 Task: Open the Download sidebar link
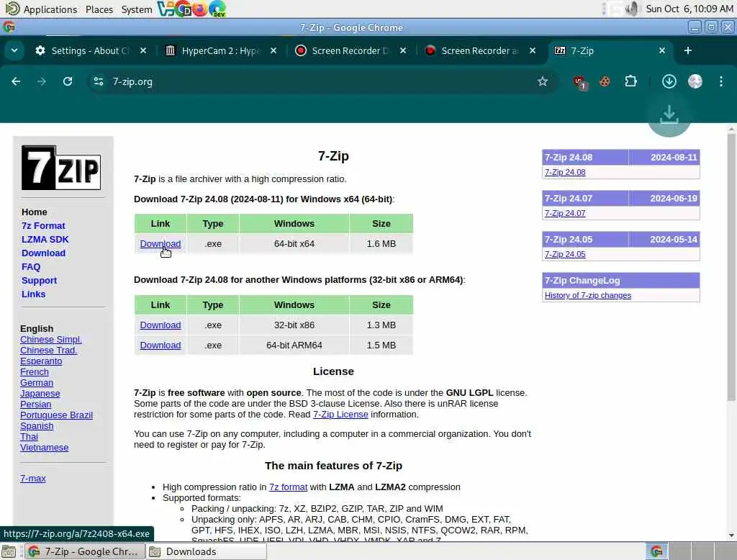tap(43, 253)
